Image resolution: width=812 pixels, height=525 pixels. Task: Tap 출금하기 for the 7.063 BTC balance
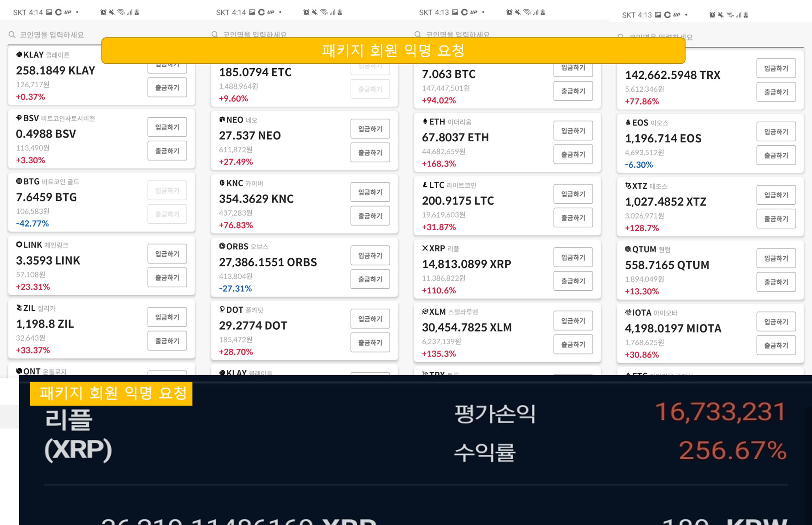click(573, 91)
